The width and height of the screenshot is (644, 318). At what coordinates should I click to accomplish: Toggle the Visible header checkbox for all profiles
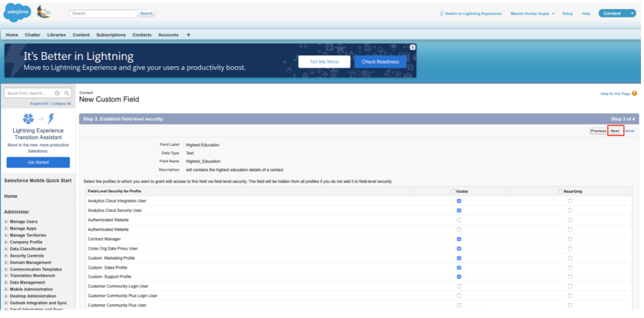click(452, 190)
